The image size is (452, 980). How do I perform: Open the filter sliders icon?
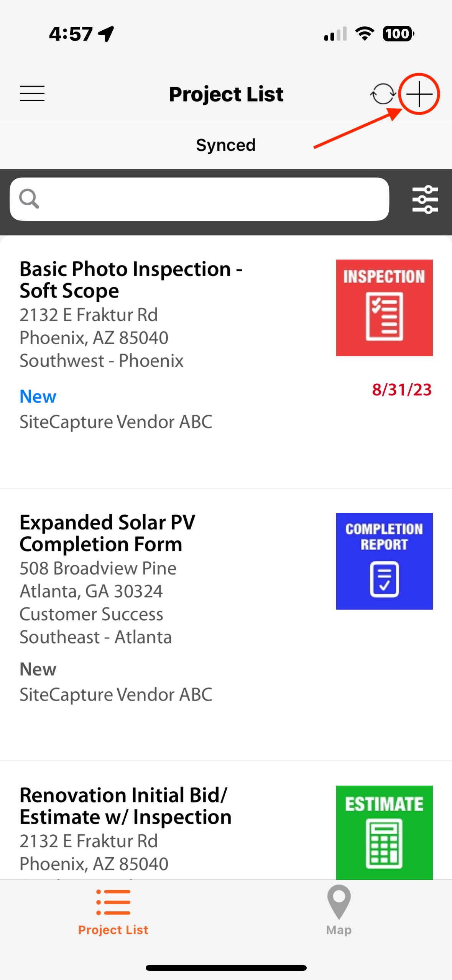[x=425, y=199]
